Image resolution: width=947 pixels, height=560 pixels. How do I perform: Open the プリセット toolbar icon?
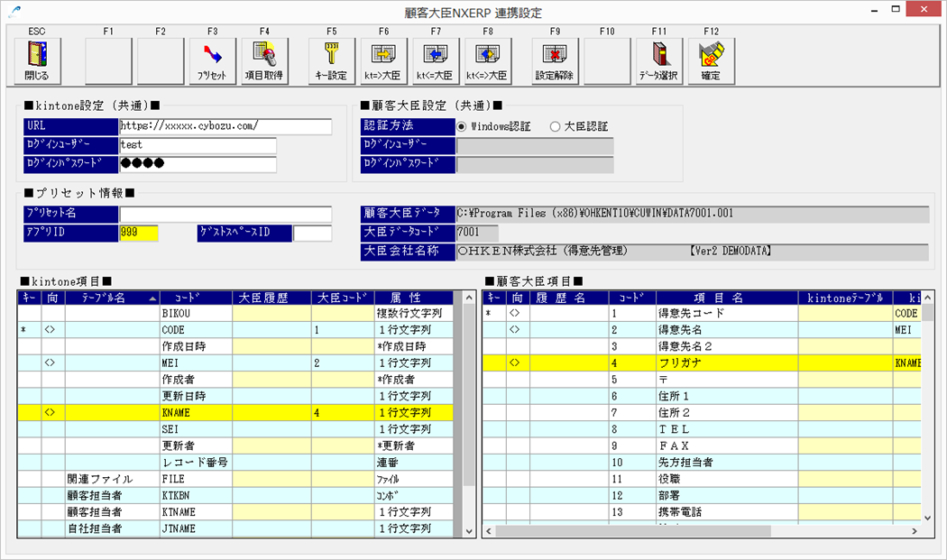[x=213, y=60]
